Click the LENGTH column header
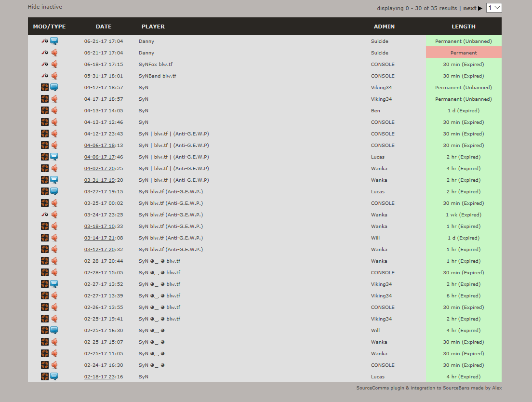 464,27
